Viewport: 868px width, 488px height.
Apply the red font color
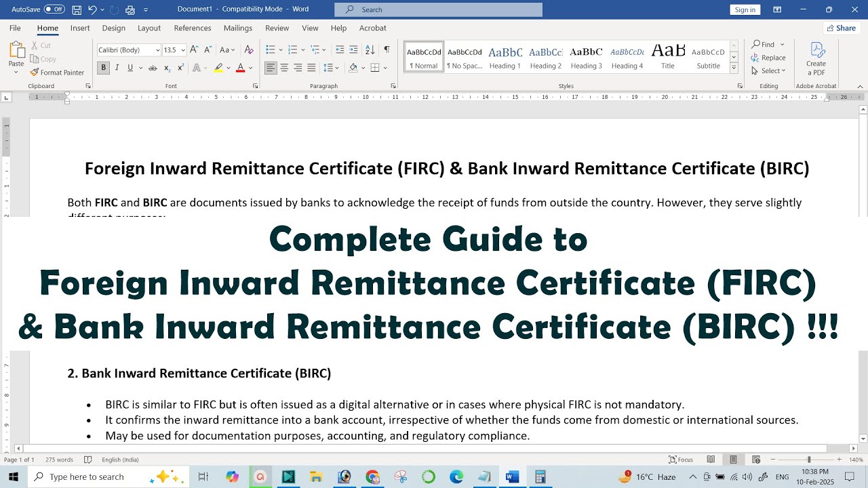click(240, 68)
